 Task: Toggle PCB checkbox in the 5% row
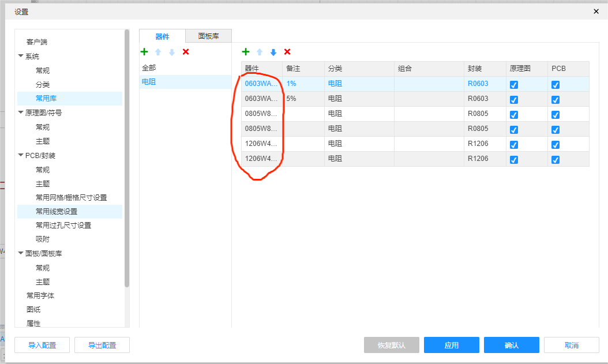click(x=556, y=99)
